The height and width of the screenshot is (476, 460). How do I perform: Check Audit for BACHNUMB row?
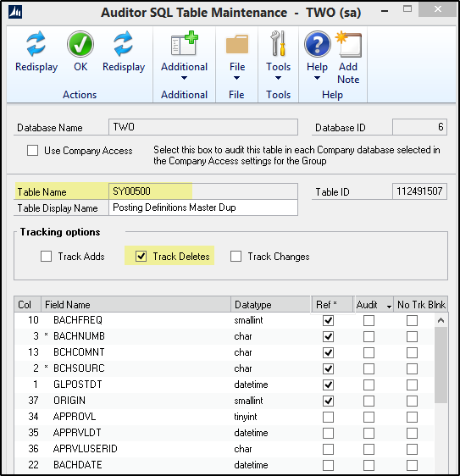369,336
